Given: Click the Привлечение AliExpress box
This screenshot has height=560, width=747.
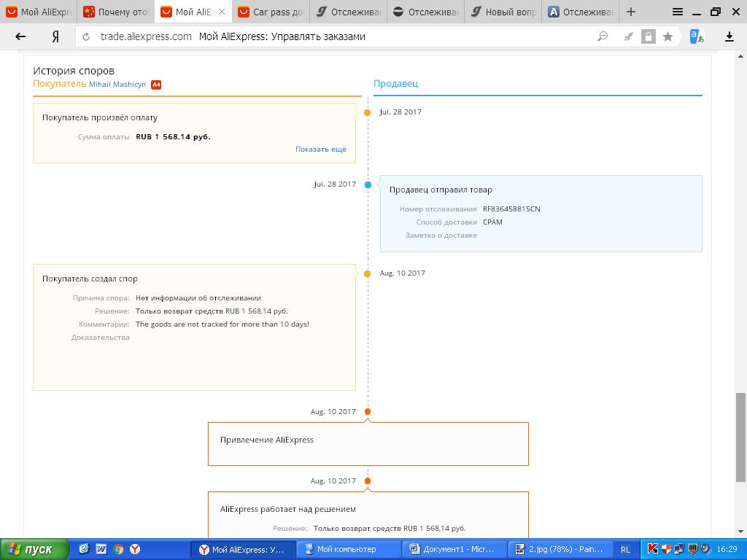Looking at the screenshot, I should tap(368, 444).
